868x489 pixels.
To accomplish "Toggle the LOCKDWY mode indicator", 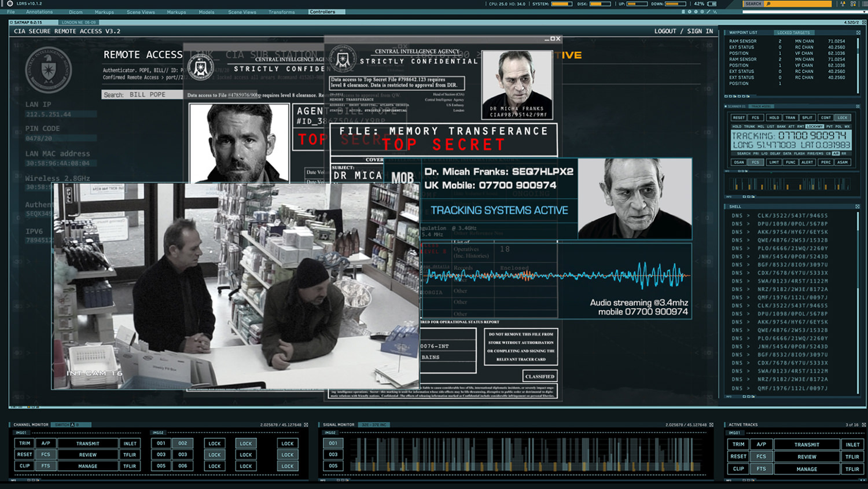I will point(814,126).
